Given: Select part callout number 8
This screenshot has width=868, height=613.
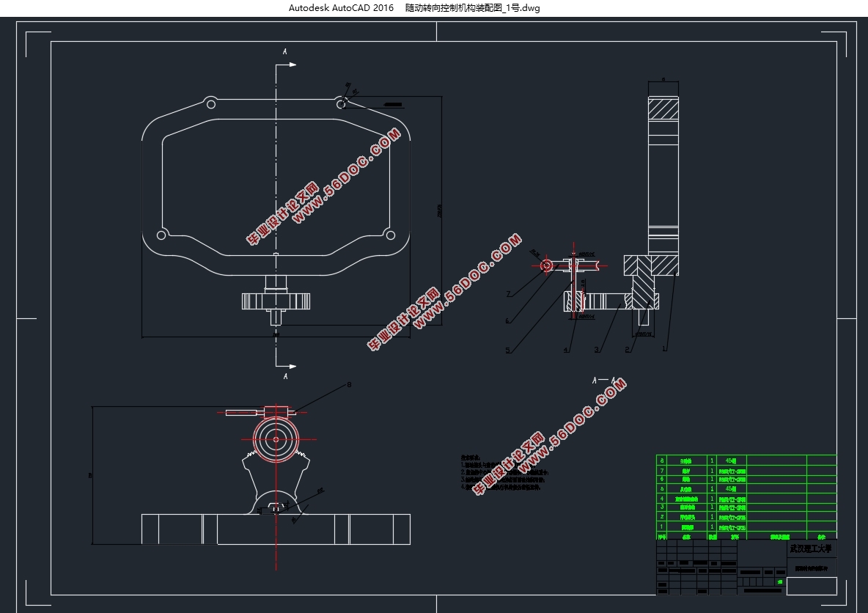Looking at the screenshot, I should click(x=349, y=383).
